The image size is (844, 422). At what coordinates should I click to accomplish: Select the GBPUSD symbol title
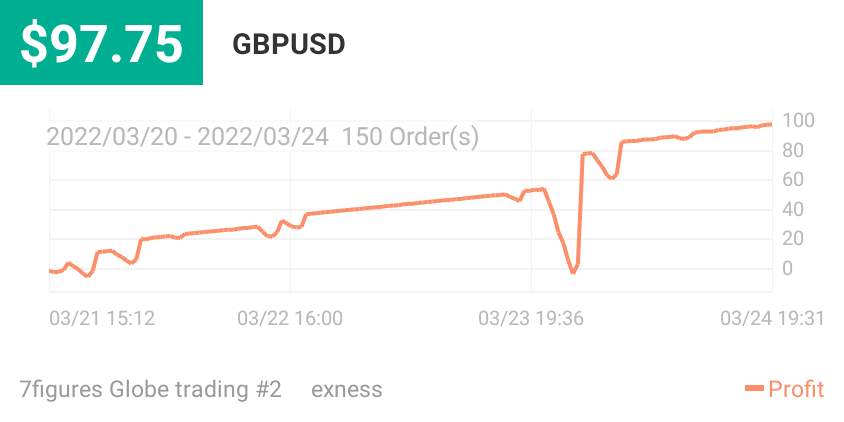click(x=289, y=45)
